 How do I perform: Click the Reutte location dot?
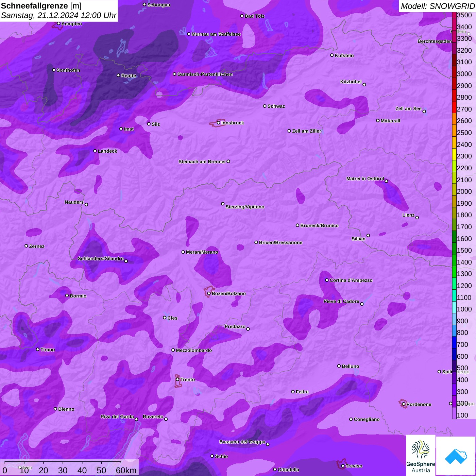coord(118,75)
